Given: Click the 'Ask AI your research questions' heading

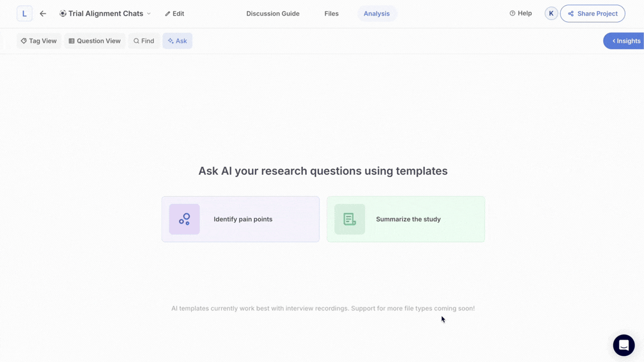Looking at the screenshot, I should [323, 171].
